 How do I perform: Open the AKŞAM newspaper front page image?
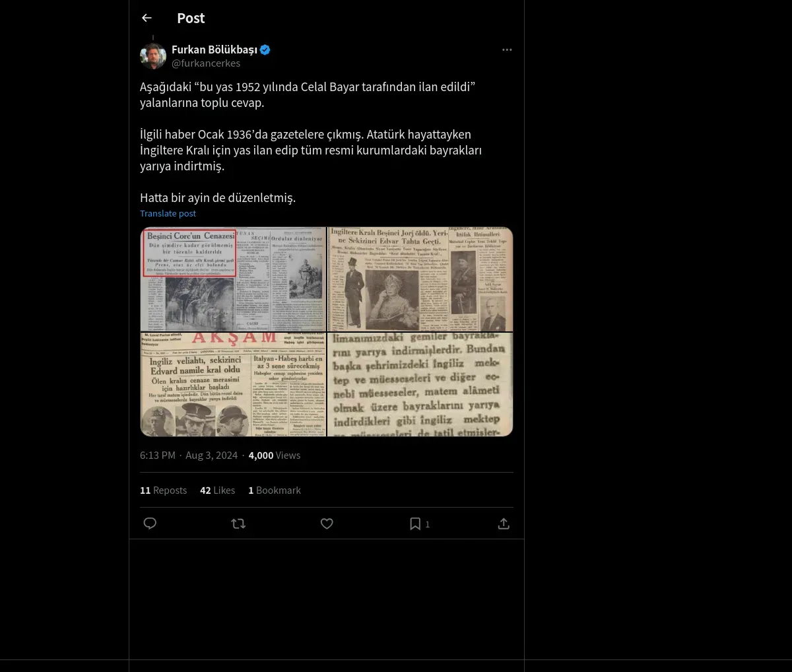pyautogui.click(x=234, y=384)
